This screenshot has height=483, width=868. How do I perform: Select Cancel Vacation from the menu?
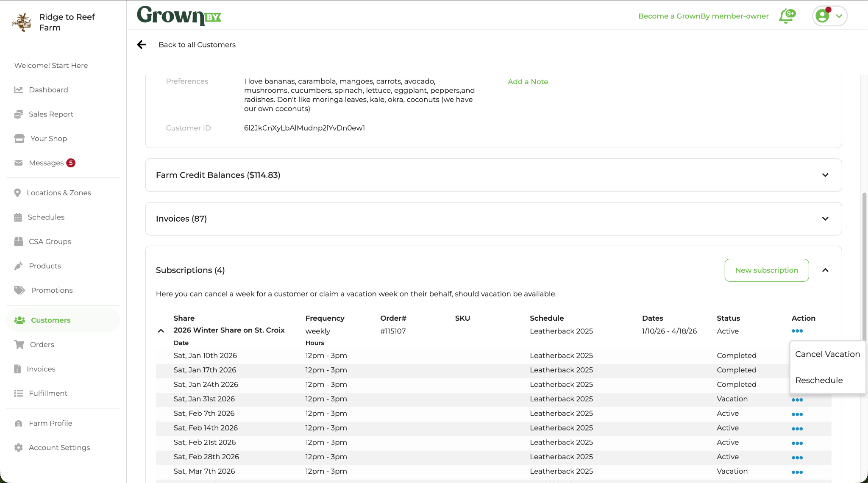[827, 354]
